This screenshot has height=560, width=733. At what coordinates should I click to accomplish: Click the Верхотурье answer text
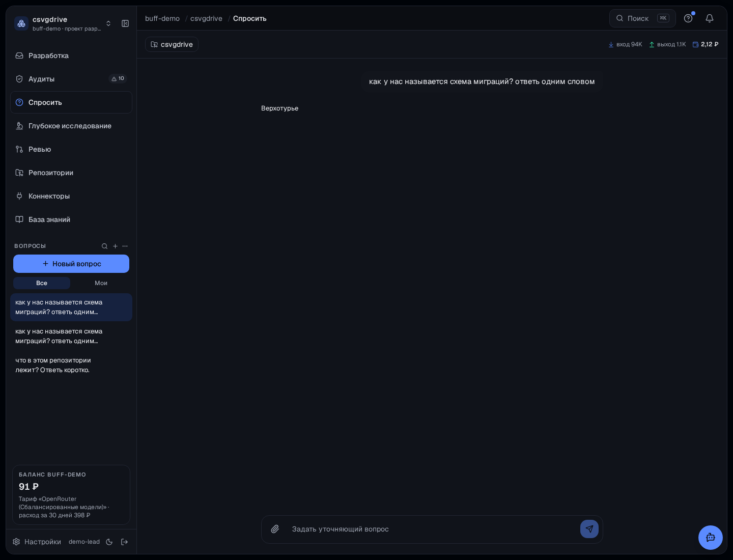coord(279,108)
